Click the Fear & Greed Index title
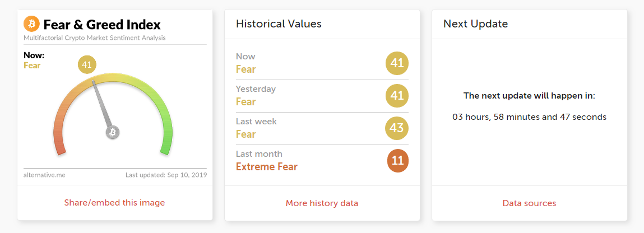This screenshot has width=644, height=233. pyautogui.click(x=102, y=25)
